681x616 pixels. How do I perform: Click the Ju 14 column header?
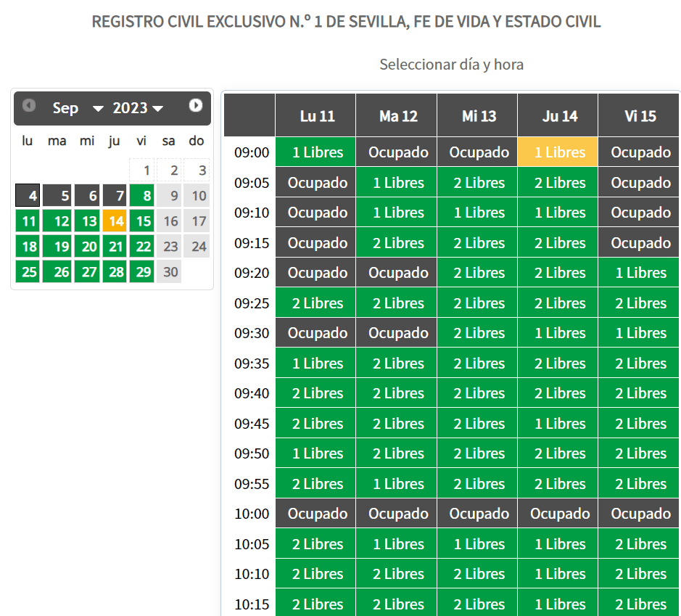coord(558,115)
